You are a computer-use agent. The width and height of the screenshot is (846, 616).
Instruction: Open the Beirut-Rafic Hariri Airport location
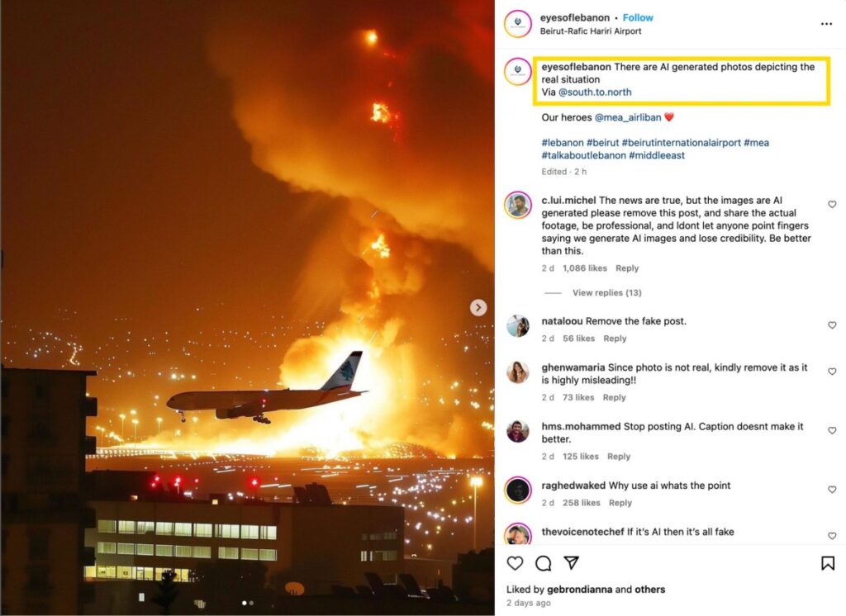pyautogui.click(x=590, y=31)
